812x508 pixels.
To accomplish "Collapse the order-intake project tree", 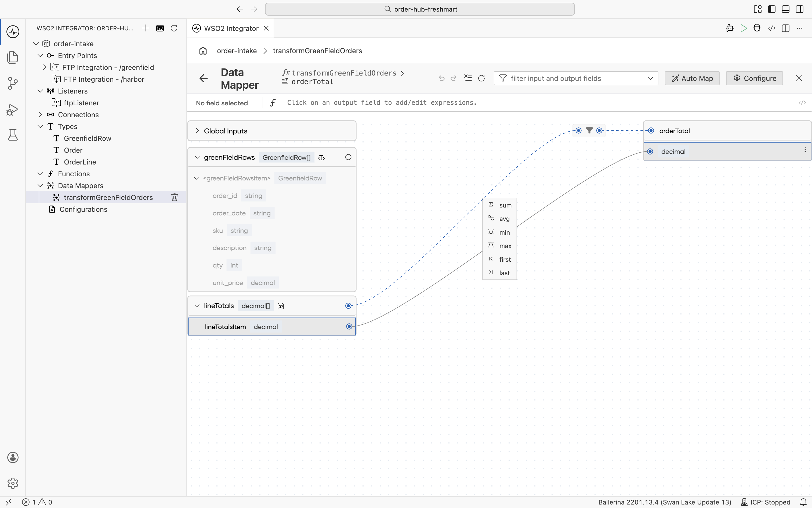I will tap(36, 44).
